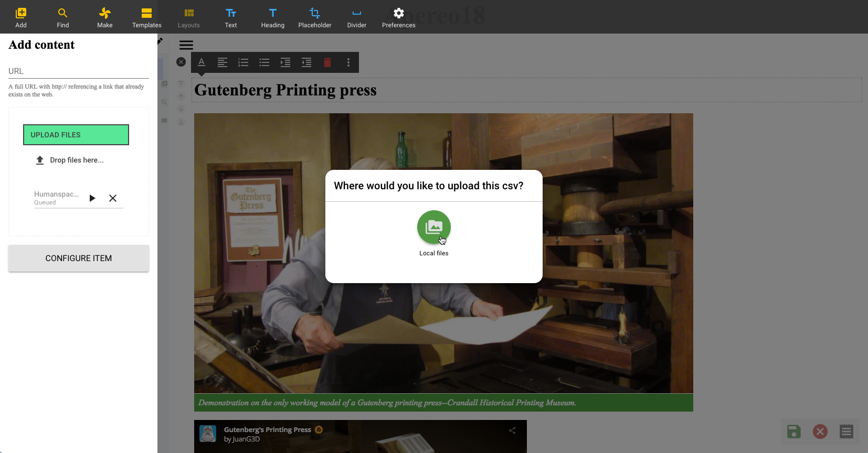This screenshot has width=868, height=453.
Task: Open Gutenberg's Printing Press model title link
Action: 268,429
